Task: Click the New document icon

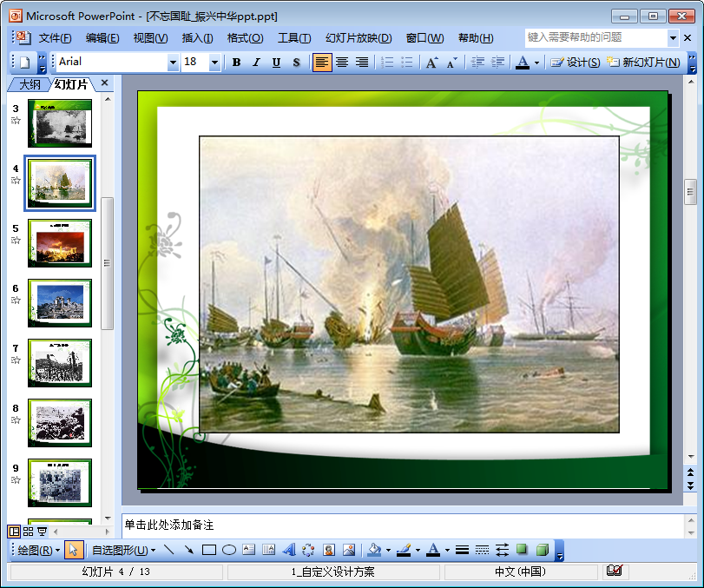Action: pos(24,63)
